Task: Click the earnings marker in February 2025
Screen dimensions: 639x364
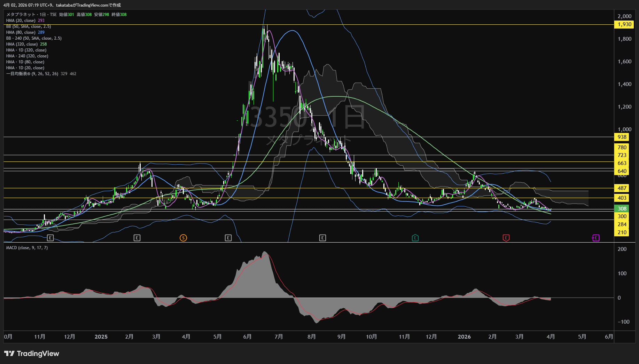Action: (137, 238)
